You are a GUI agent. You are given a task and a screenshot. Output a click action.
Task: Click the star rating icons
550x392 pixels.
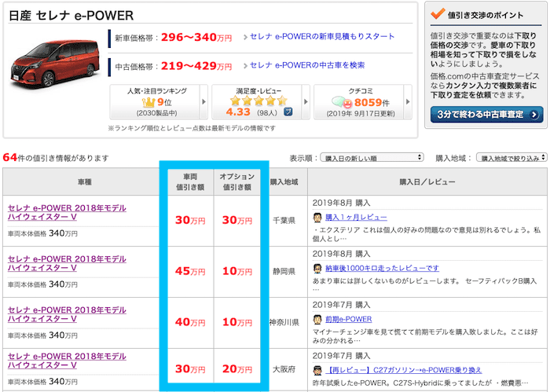point(258,101)
